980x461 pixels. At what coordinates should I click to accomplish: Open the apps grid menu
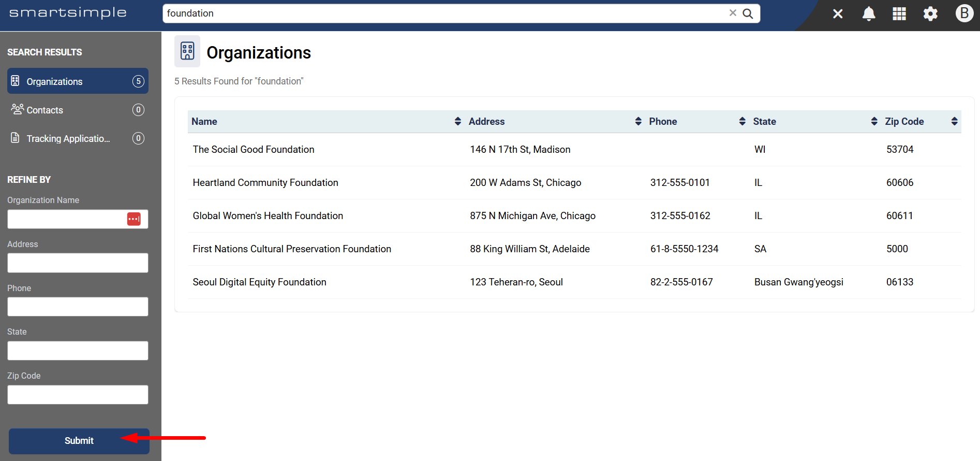[899, 14]
